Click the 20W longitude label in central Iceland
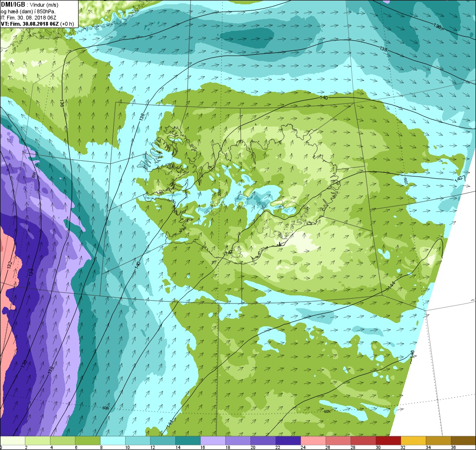The height and width of the screenshot is (450, 476). tap(219, 193)
